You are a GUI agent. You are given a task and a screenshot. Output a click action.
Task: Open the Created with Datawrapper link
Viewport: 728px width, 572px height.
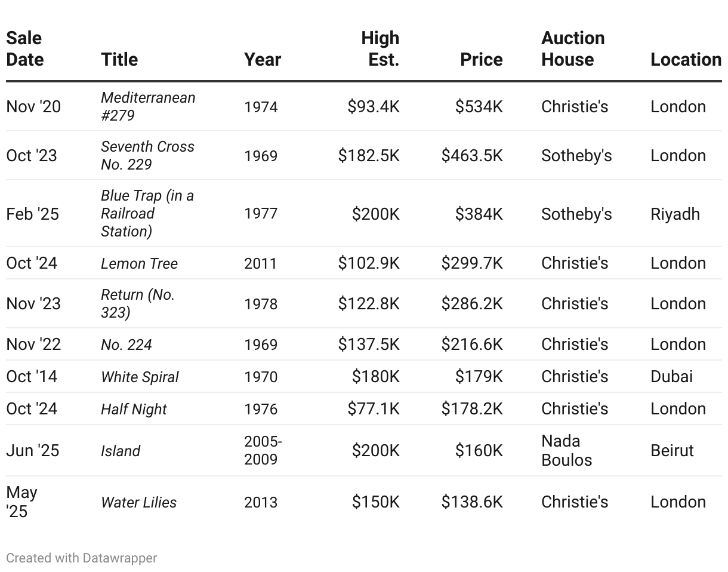(x=82, y=558)
